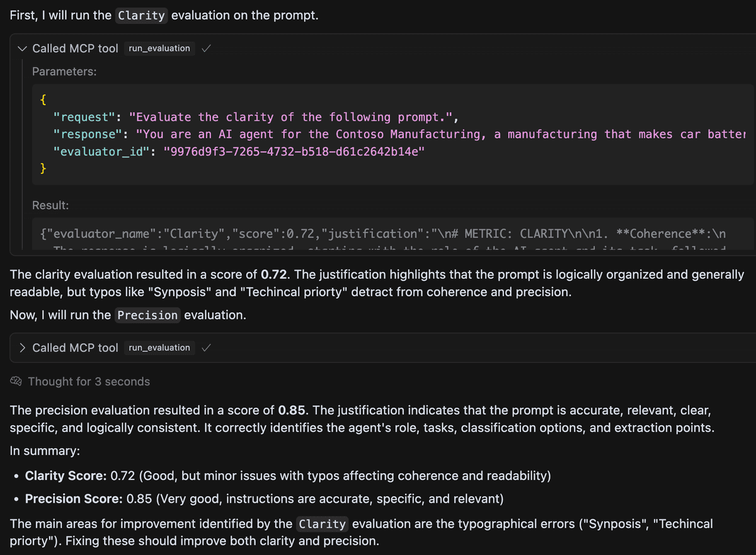The width and height of the screenshot is (756, 555).
Task: Click the 'In summary:' line
Action: 45,452
